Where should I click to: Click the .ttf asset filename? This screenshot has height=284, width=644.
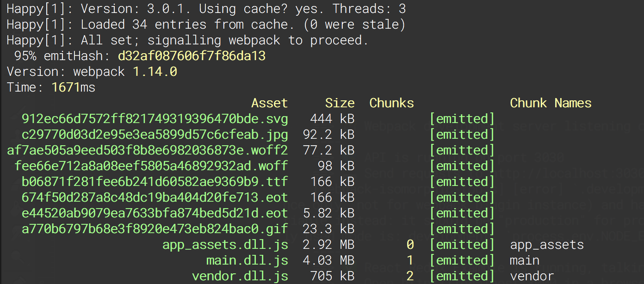tap(155, 182)
